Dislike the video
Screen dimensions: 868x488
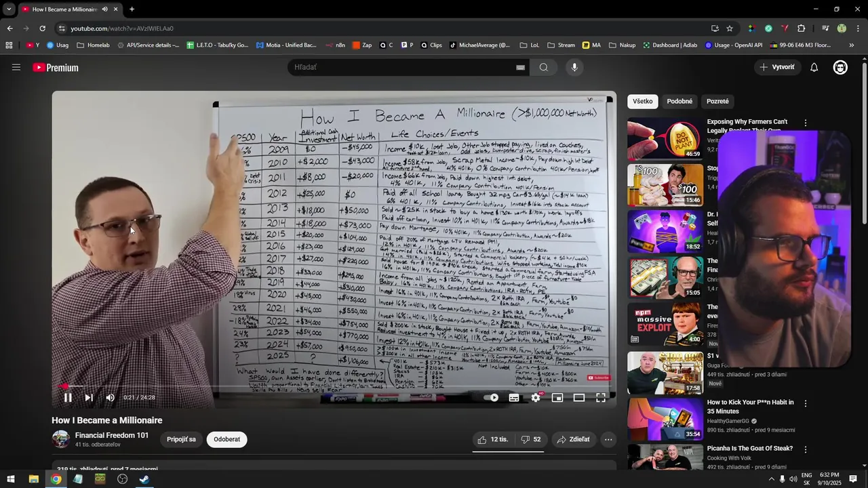(531, 440)
